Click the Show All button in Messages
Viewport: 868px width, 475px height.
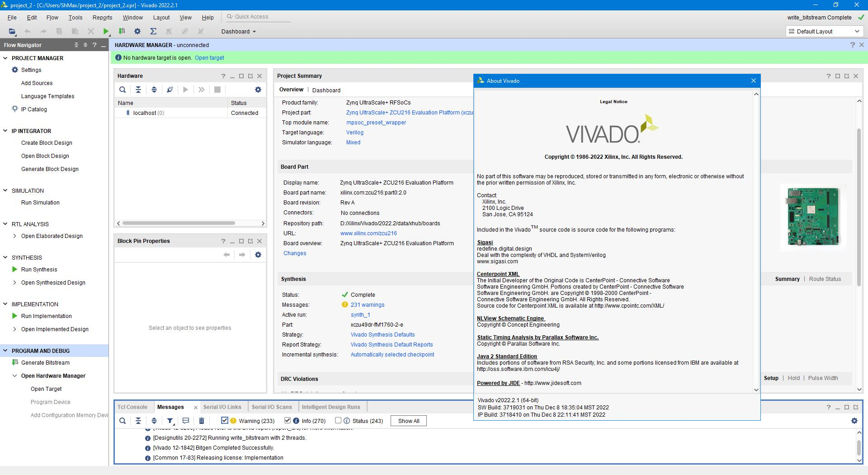tap(409, 421)
